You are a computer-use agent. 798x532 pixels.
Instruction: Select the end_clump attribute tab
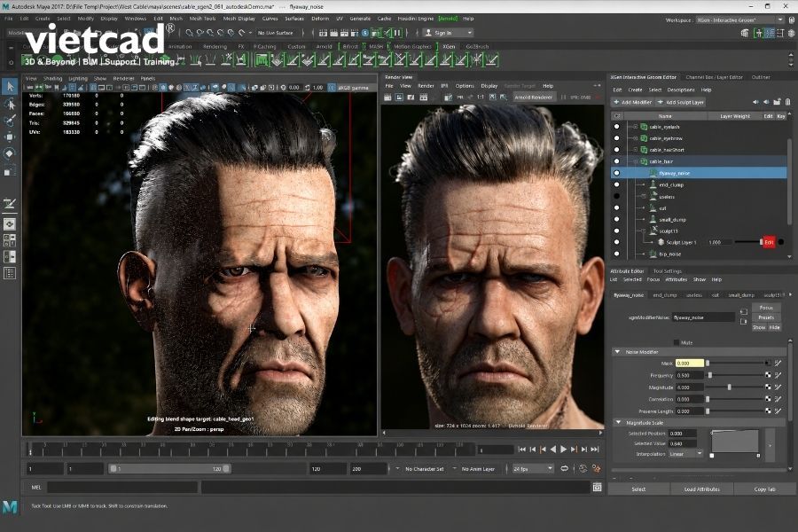665,295
